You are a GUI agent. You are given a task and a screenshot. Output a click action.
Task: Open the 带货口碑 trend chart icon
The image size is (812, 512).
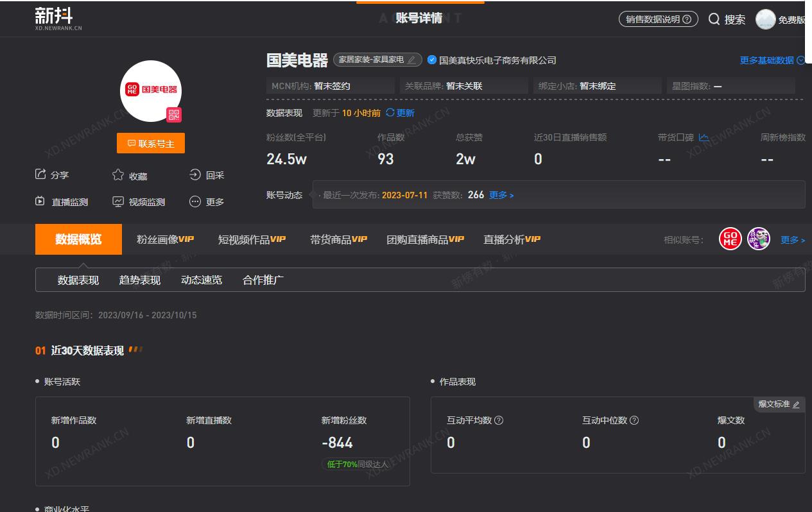pyautogui.click(x=704, y=137)
